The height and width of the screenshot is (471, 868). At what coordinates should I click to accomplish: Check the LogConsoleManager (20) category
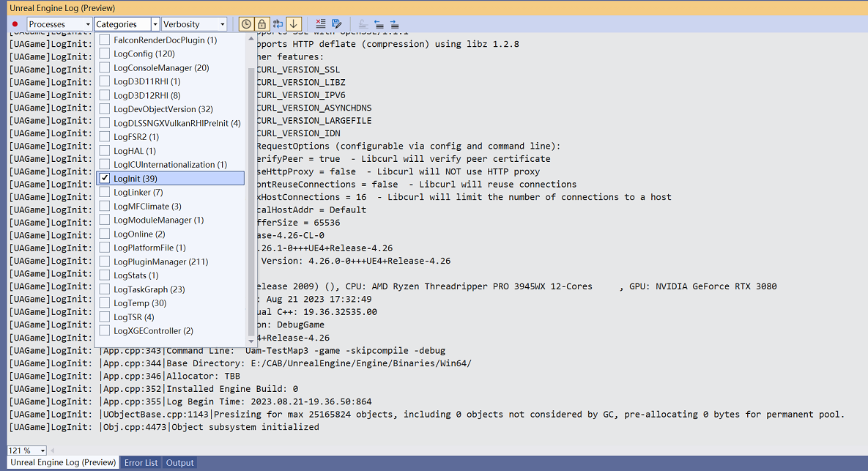(x=105, y=67)
